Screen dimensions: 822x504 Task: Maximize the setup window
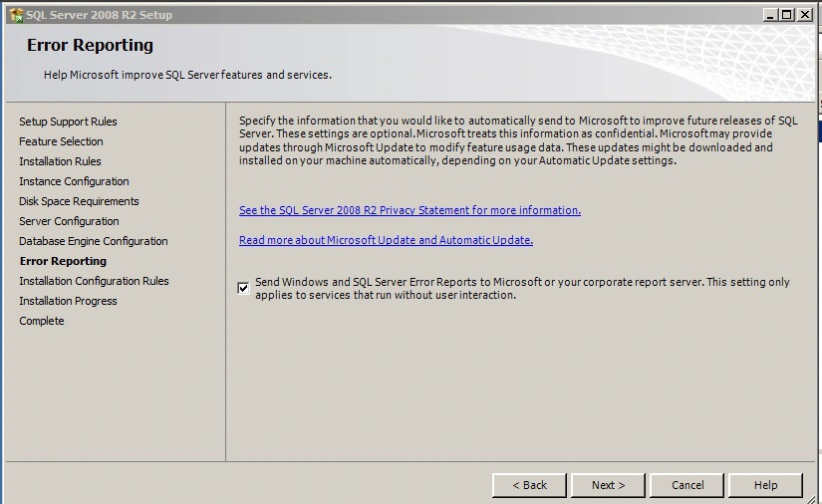[x=786, y=14]
